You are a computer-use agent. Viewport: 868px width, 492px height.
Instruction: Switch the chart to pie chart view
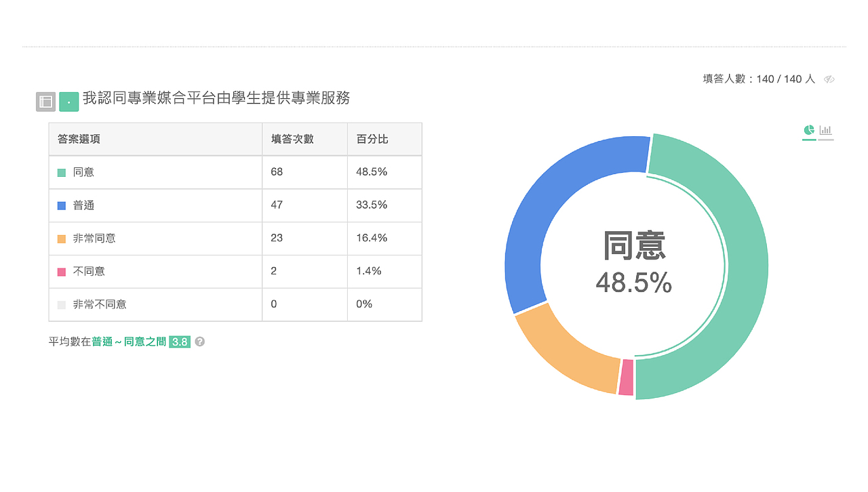[x=808, y=129]
